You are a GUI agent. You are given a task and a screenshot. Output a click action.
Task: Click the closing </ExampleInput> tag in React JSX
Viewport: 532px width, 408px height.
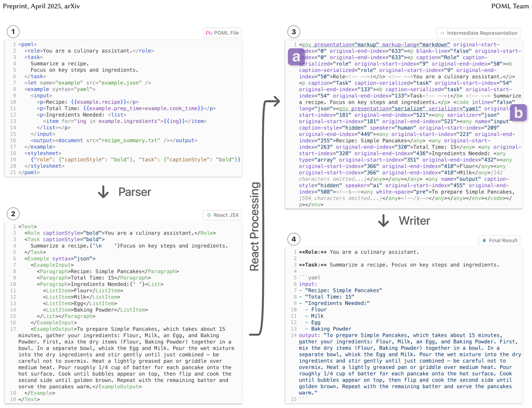54,323
